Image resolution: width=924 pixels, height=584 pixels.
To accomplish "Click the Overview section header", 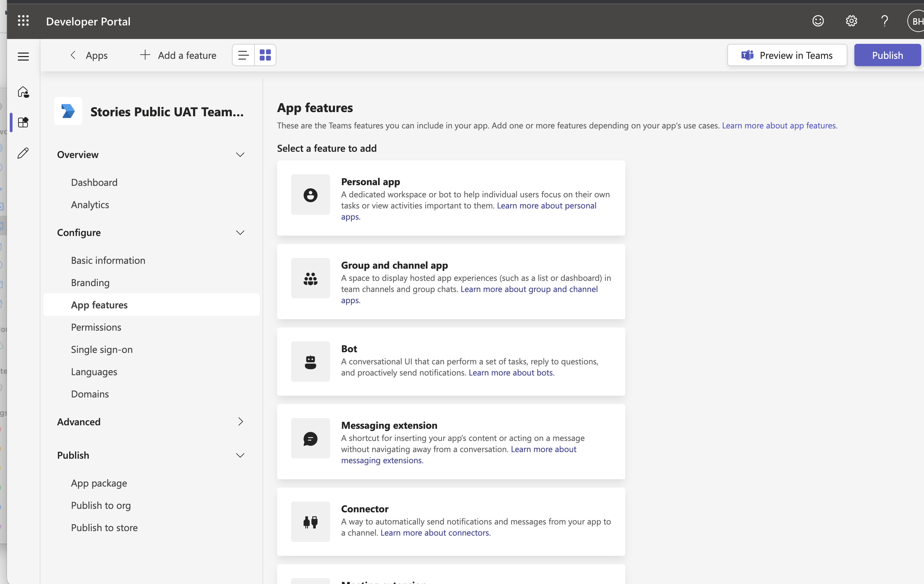I will click(x=78, y=155).
